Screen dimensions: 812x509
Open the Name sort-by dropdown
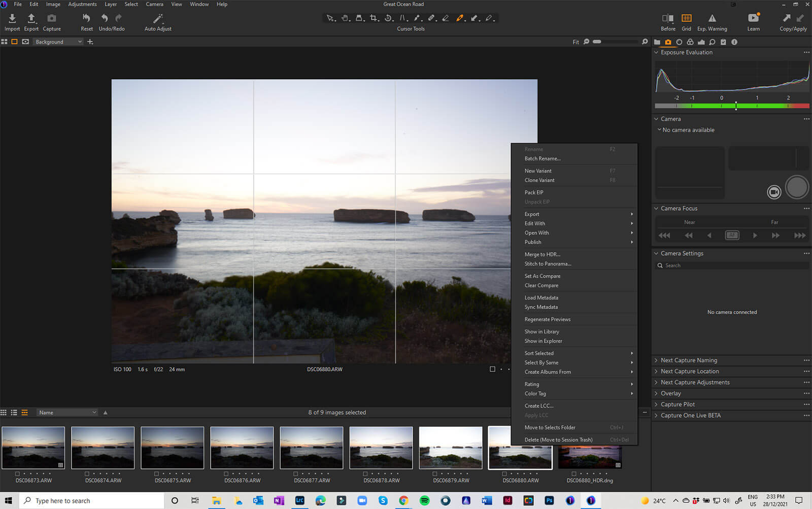67,413
